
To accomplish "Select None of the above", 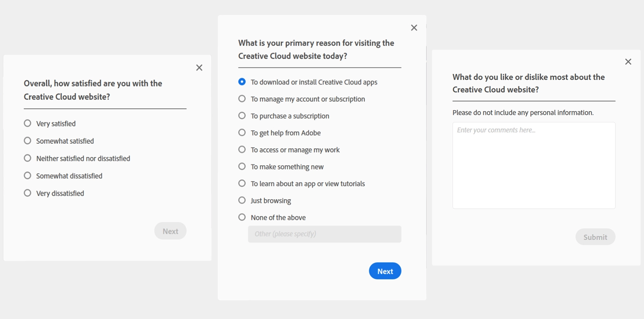I will click(242, 217).
